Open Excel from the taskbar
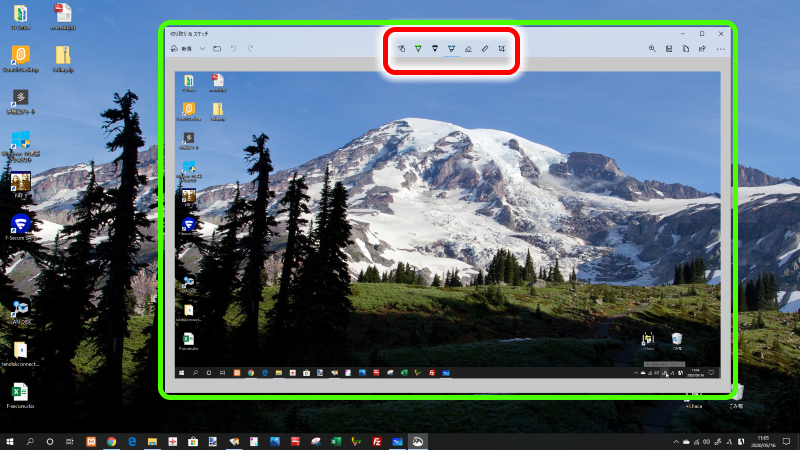Viewport: 800px width, 450px height. [336, 441]
